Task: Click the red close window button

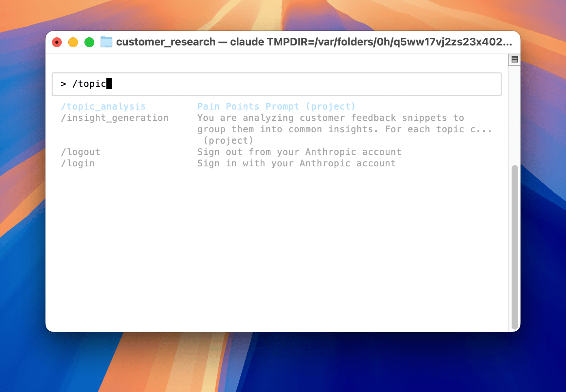Action: (57, 42)
